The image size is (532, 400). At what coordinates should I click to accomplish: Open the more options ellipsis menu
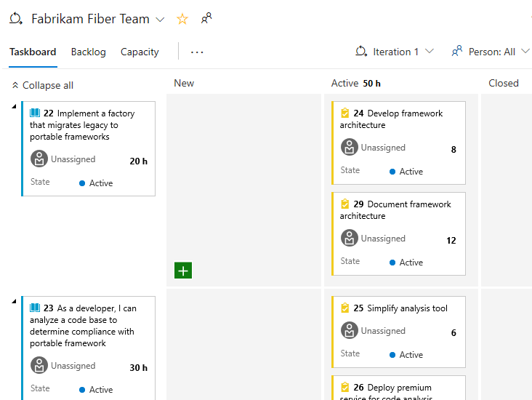(x=197, y=52)
